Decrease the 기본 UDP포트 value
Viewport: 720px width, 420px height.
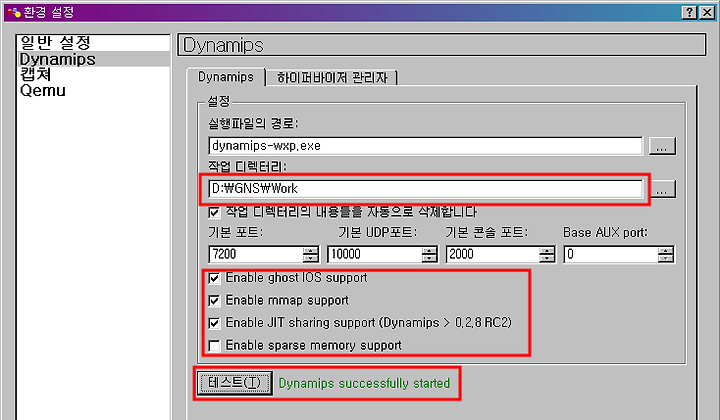[429, 258]
